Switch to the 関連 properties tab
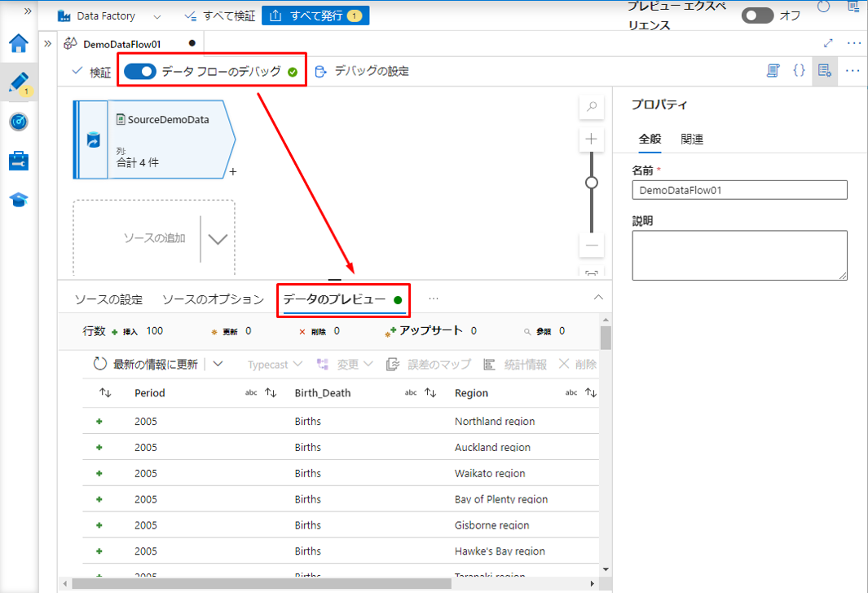Image resolution: width=868 pixels, height=593 pixels. click(x=692, y=139)
